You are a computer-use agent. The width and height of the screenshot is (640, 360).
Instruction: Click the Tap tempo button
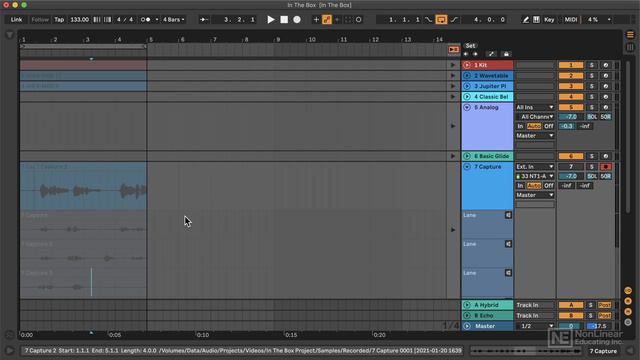click(x=59, y=19)
